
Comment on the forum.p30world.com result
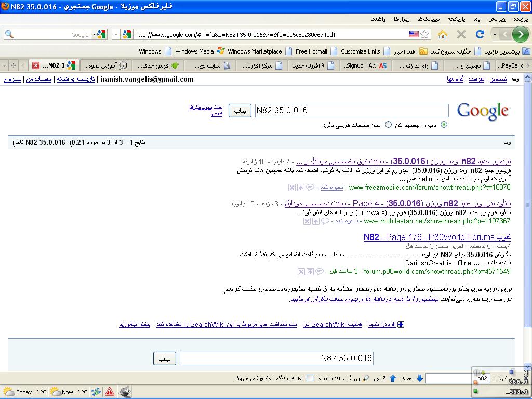(319, 271)
